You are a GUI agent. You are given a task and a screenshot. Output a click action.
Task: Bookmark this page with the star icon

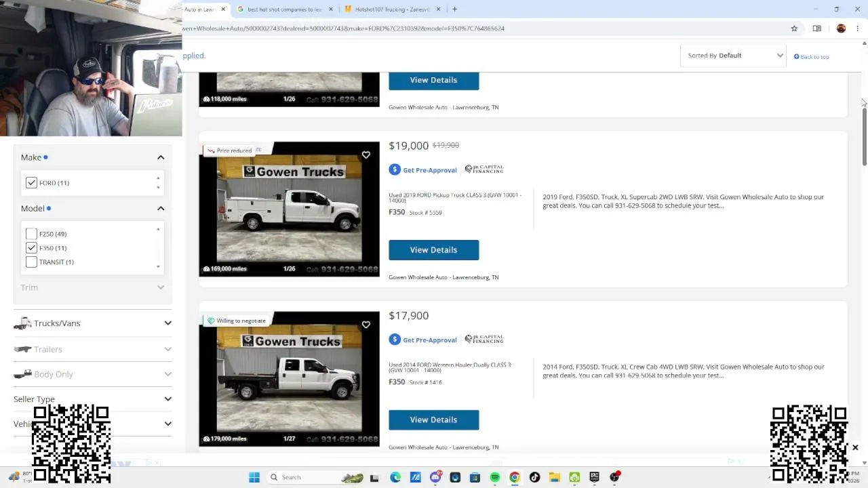(x=794, y=28)
